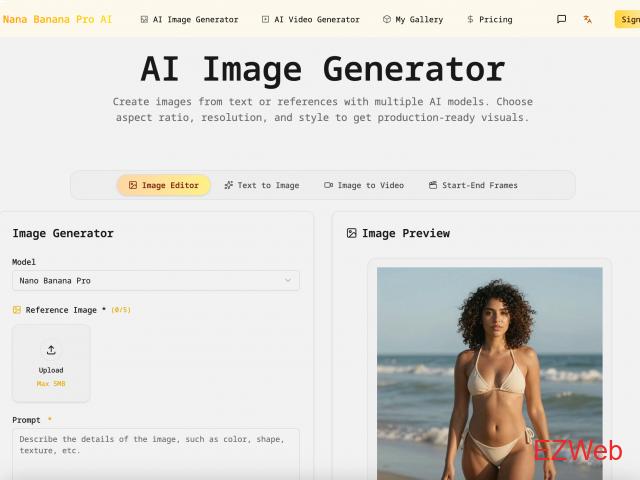Switch to Text to Image tab
Screen dimensions: 640x480
pyautogui.click(x=262, y=185)
